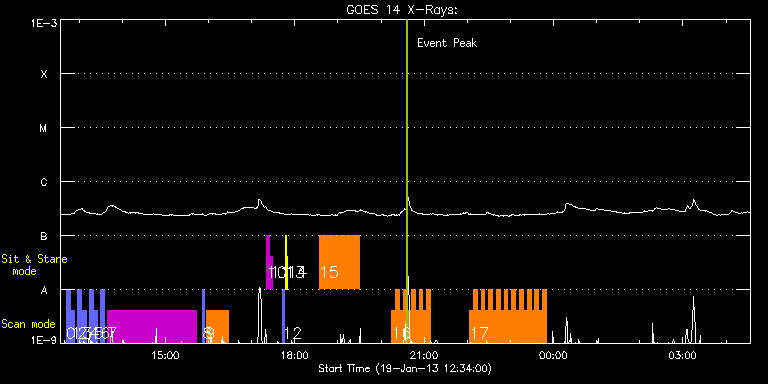Screen dimensions: 768x384
Task: Click the 15:00 time axis label
Action: click(166, 355)
